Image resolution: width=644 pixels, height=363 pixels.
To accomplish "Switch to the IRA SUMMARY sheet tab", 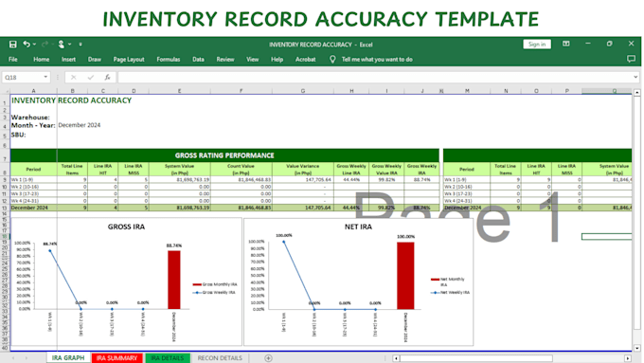I will (116, 358).
